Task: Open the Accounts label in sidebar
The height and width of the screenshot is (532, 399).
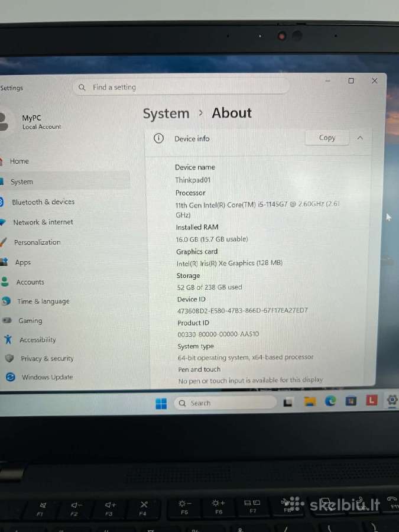Action: pyautogui.click(x=30, y=282)
